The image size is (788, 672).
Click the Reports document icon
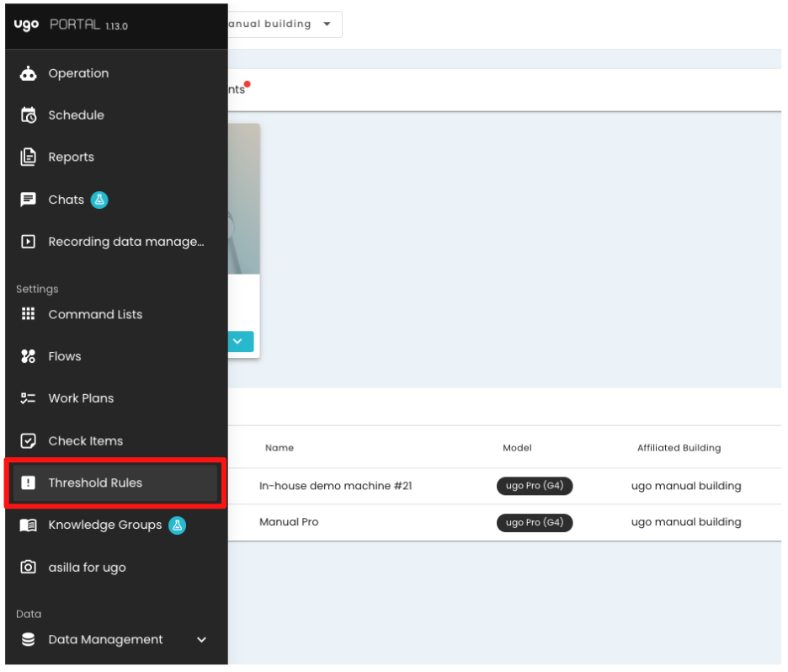28,157
